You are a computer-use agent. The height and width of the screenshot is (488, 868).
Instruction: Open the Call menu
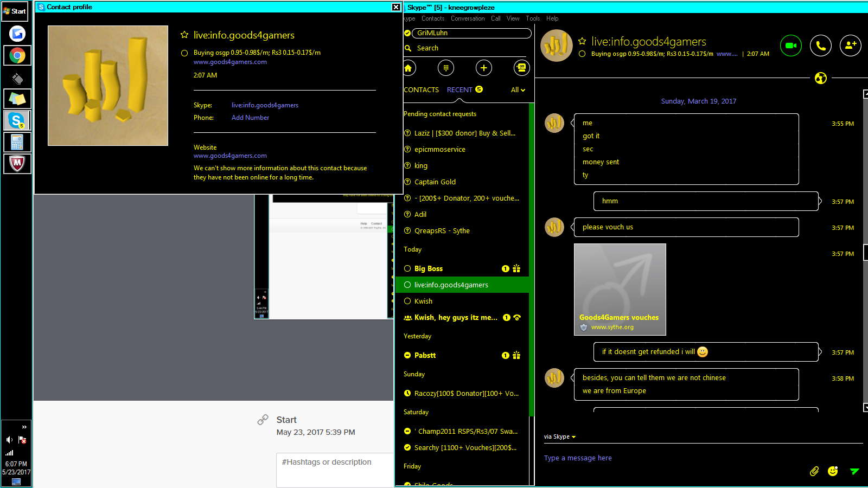[496, 18]
